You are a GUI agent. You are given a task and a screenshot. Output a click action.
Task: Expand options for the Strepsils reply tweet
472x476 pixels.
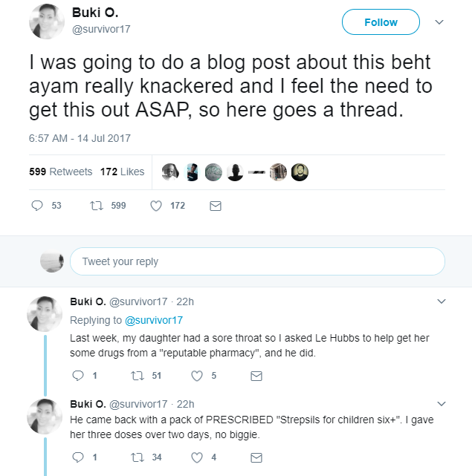[x=442, y=404]
